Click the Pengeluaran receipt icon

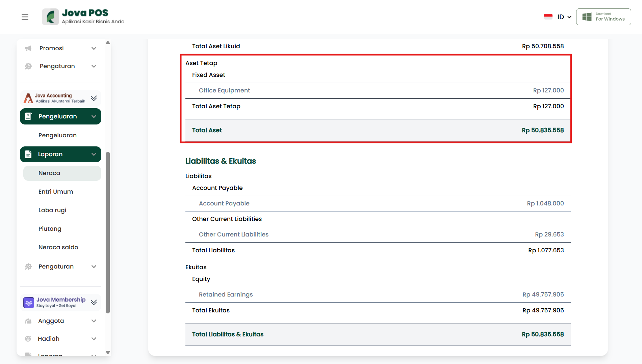(28, 116)
